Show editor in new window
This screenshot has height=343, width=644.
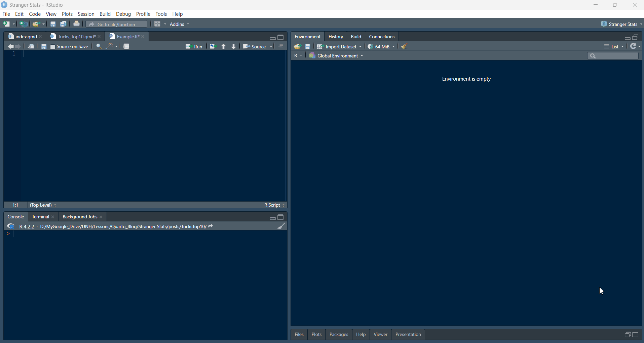pyautogui.click(x=31, y=47)
